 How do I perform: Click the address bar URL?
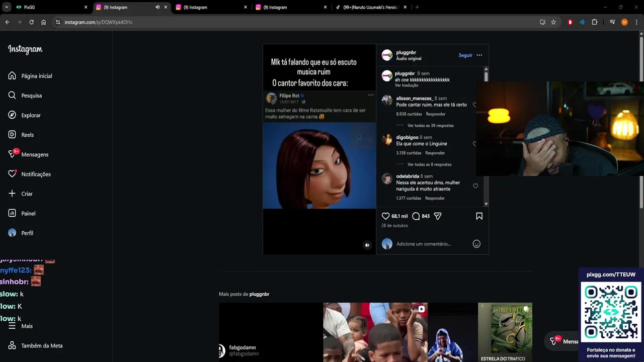[x=99, y=22]
